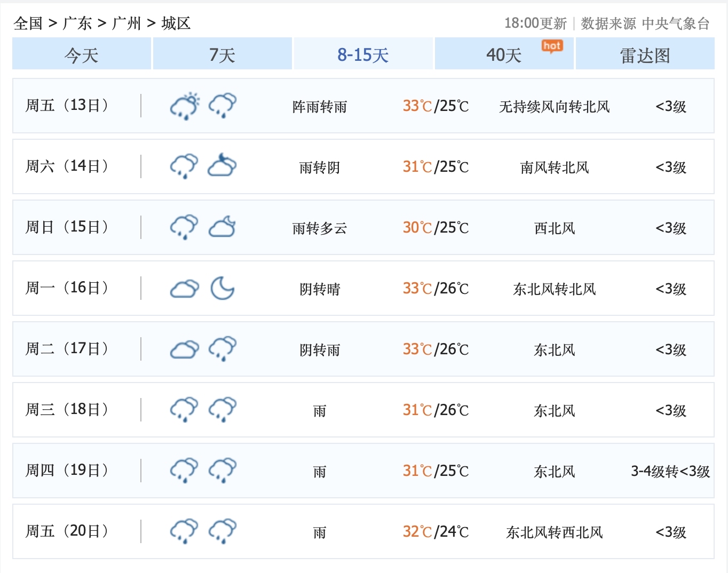Click <3级 wind level for 周五 20日
The height and width of the screenshot is (573, 728).
[x=671, y=532]
